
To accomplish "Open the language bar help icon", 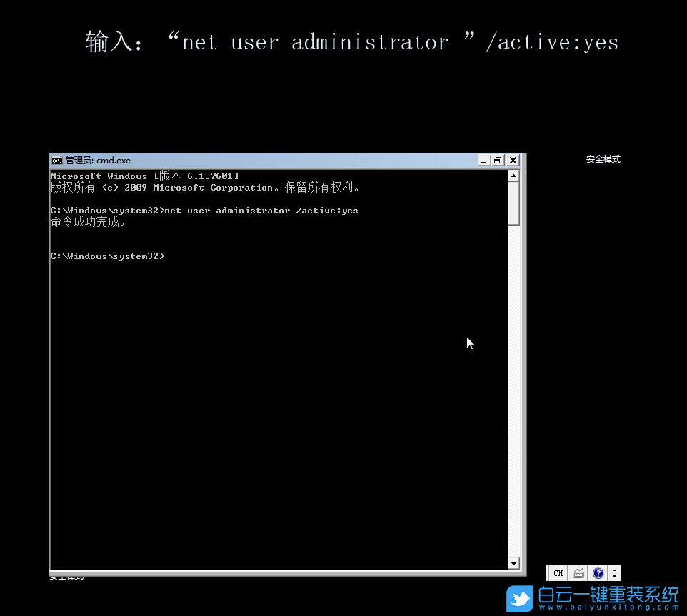I will 598,573.
